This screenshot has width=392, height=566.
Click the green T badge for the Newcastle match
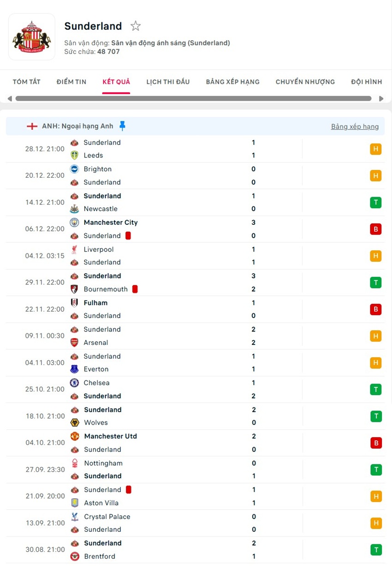coord(376,202)
